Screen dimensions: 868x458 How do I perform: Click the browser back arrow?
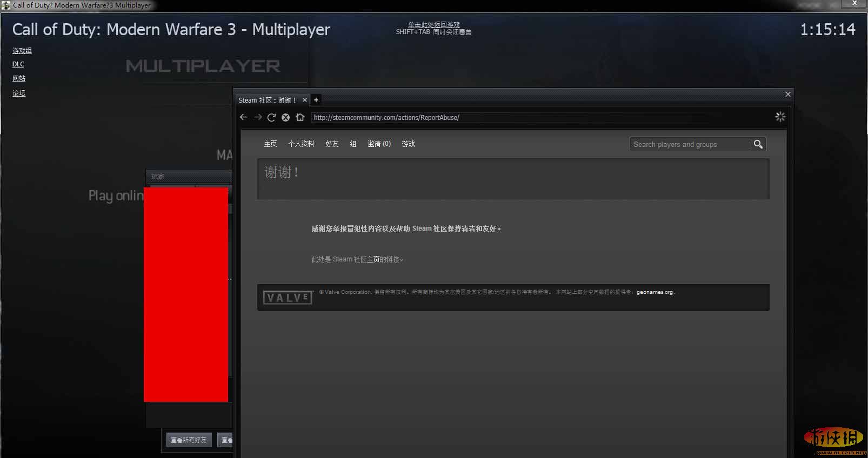pyautogui.click(x=244, y=117)
